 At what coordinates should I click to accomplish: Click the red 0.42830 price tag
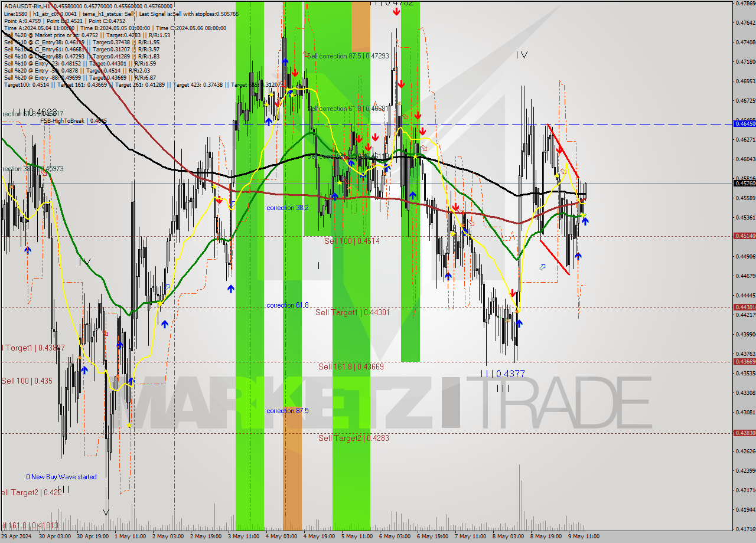pyautogui.click(x=744, y=433)
